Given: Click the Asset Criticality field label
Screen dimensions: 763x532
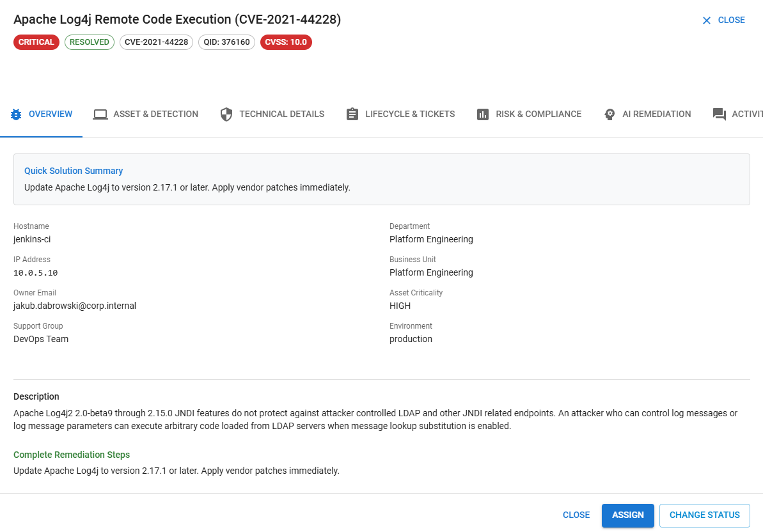Looking at the screenshot, I should pos(416,293).
